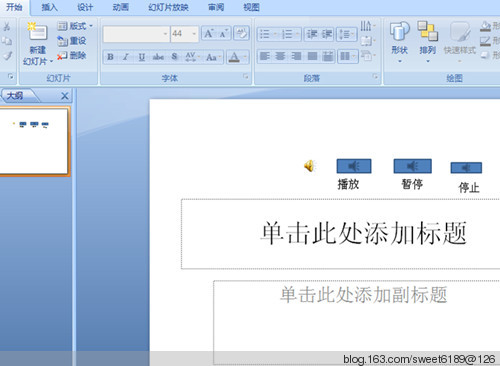Click the yellow speaker sound icon
The image size is (500, 366).
point(310,166)
